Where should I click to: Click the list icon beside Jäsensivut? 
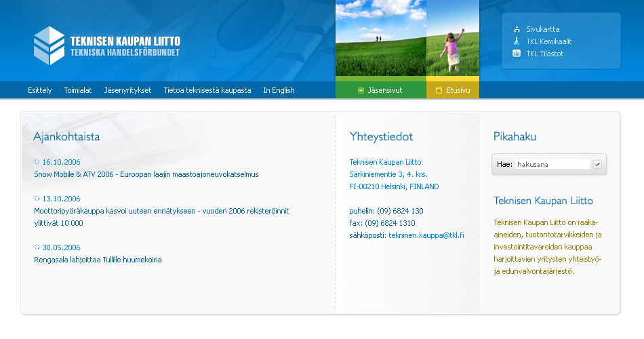coord(361,90)
